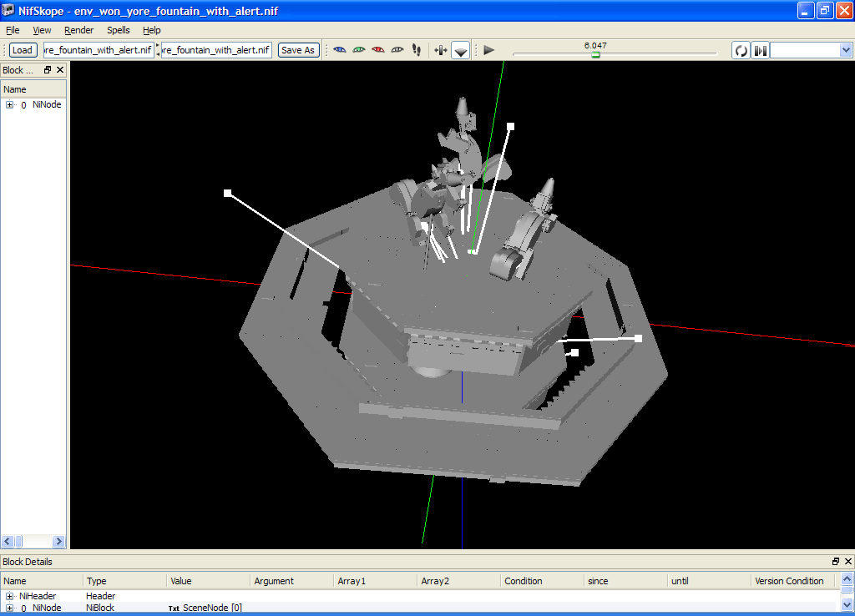This screenshot has height=616, width=855.
Task: Click the Save As button
Action: pyautogui.click(x=298, y=50)
